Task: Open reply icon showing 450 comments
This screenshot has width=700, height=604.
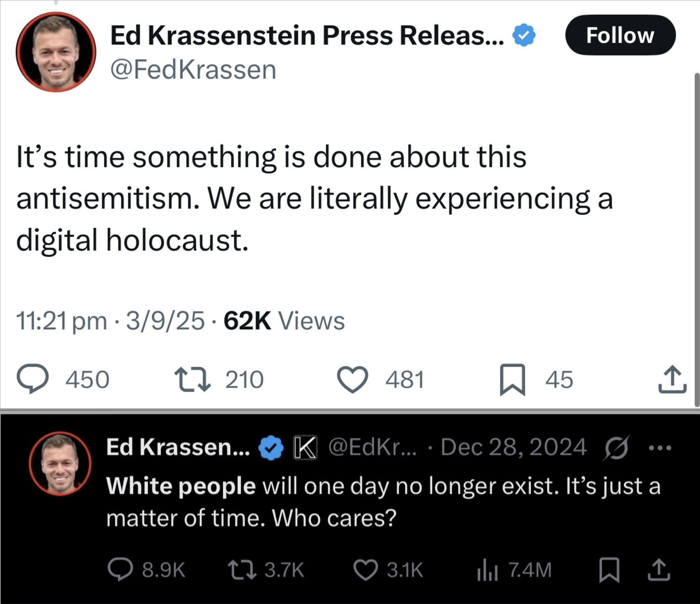Action: pos(33,379)
